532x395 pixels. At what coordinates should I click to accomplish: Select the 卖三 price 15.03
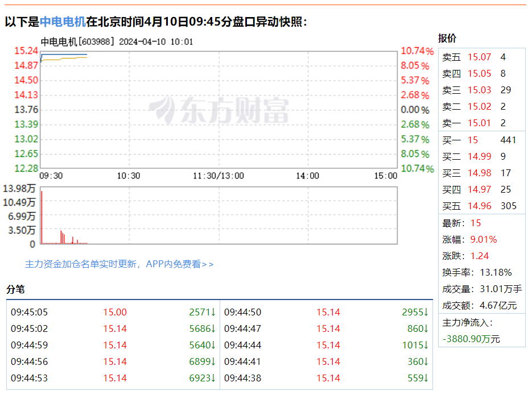pyautogui.click(x=479, y=90)
